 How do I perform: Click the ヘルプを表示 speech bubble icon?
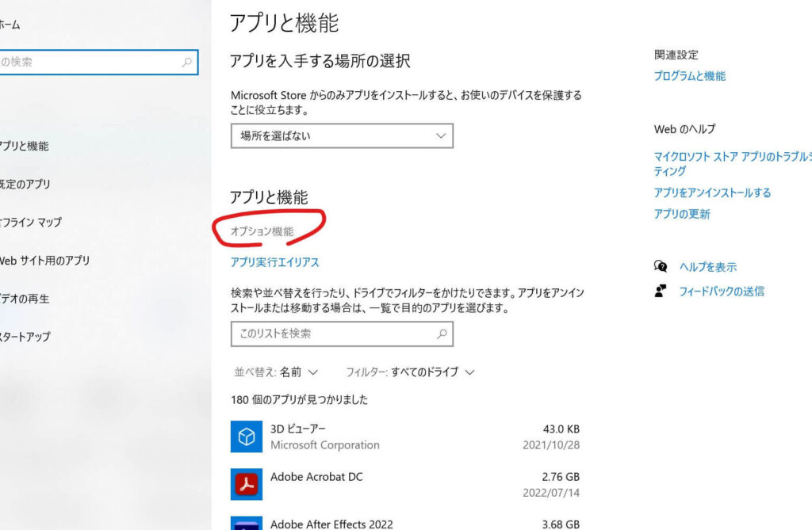pos(661,267)
